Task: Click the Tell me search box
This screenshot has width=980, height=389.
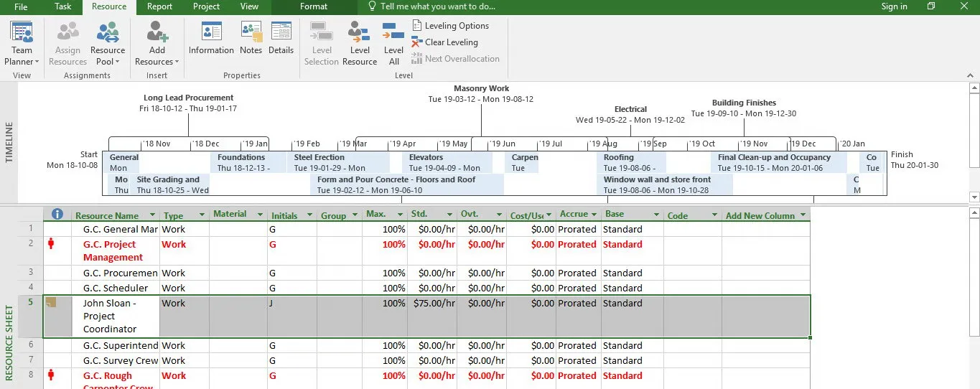Action: (437, 6)
